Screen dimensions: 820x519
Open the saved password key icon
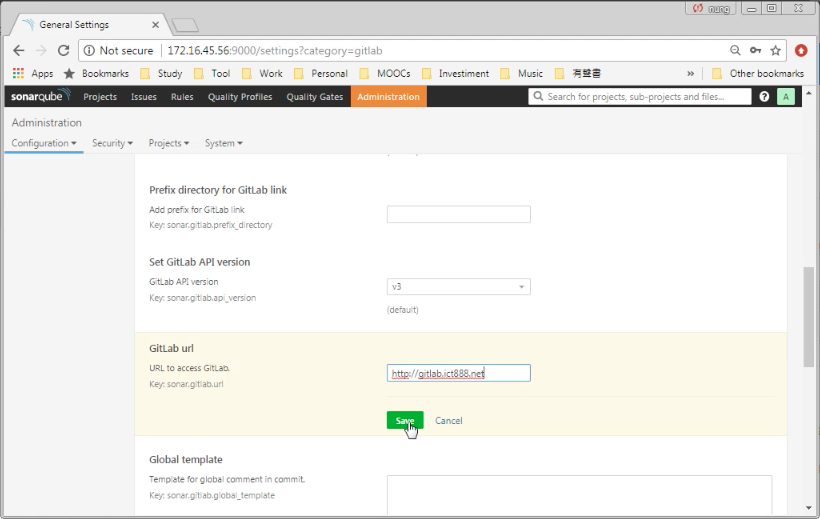[755, 50]
